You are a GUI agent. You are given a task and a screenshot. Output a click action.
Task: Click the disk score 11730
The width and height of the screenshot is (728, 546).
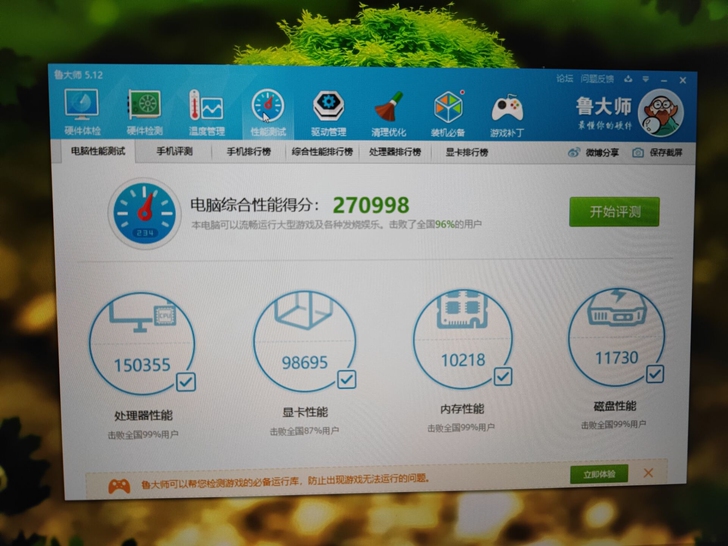point(617,358)
